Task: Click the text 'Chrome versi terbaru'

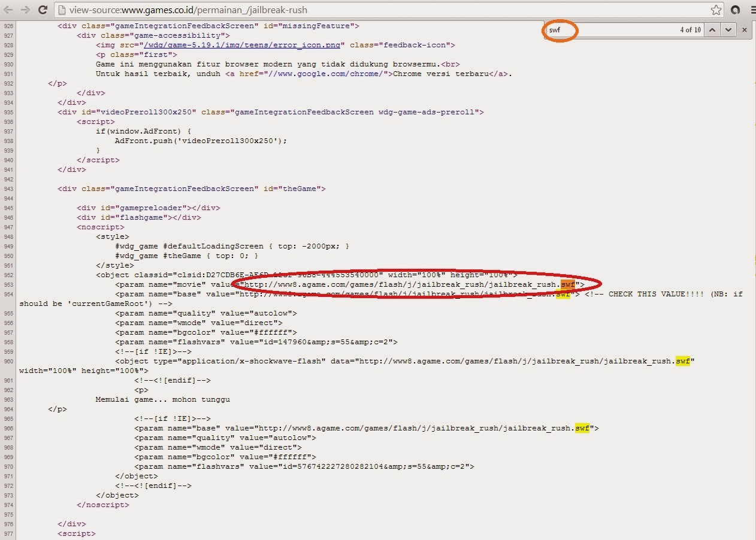Action: 441,74
